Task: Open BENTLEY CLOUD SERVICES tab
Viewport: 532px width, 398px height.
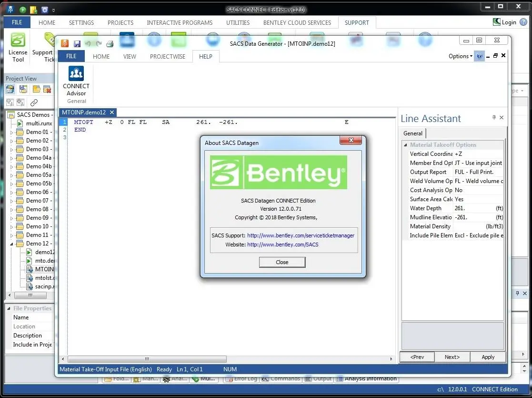Action: (x=297, y=22)
